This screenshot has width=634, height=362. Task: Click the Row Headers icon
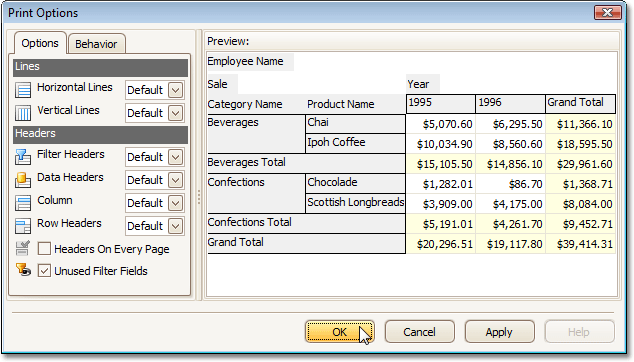(x=23, y=226)
